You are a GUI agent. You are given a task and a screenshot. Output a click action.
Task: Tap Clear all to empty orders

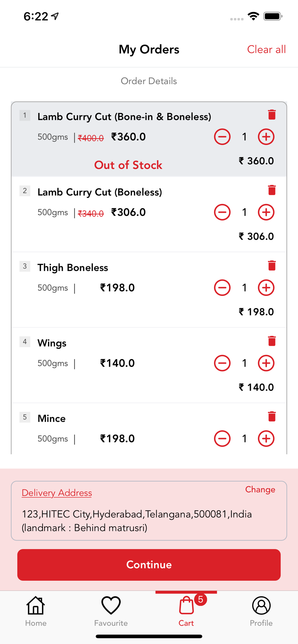[x=266, y=49]
